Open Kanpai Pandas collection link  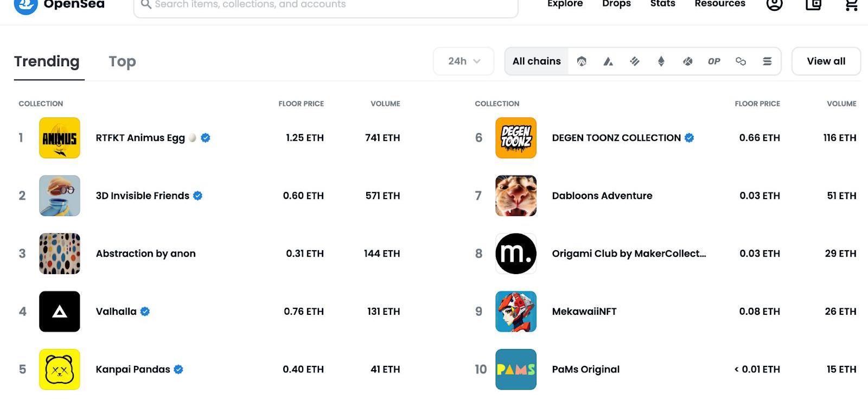[133, 370]
